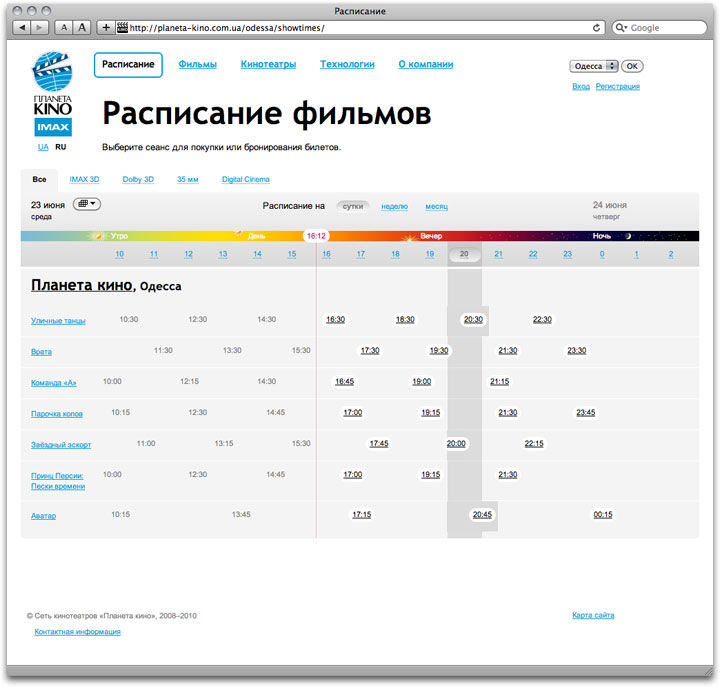Select the Dolby 3D tab
The height and width of the screenshot is (687, 720).
(138, 179)
